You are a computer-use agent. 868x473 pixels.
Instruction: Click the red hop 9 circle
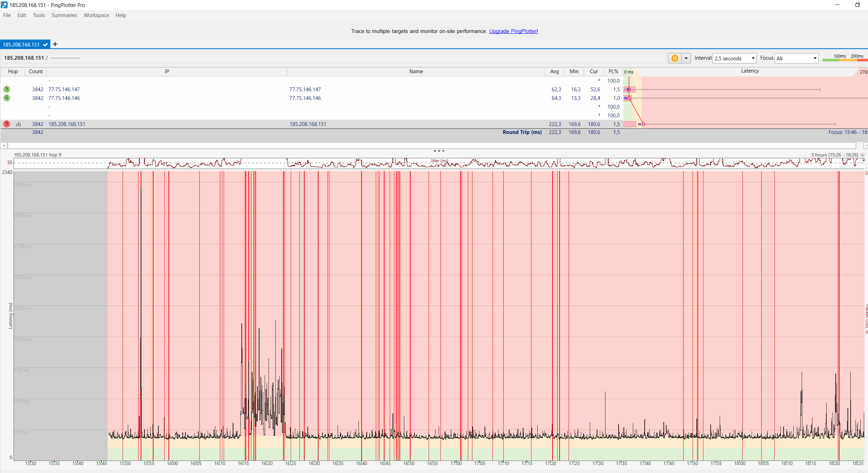coord(7,124)
